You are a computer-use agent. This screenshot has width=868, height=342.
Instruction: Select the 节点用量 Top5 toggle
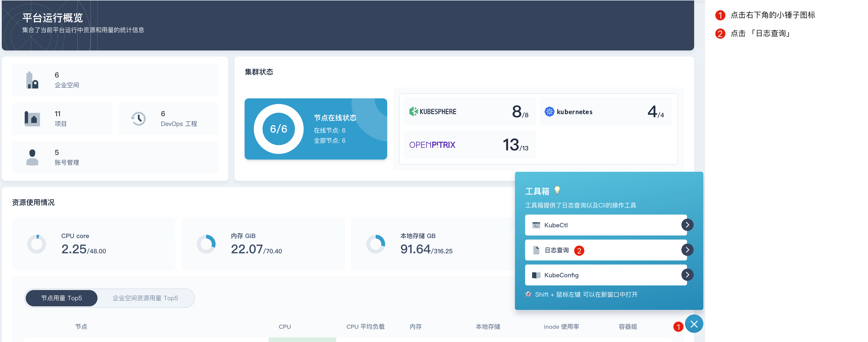62,298
